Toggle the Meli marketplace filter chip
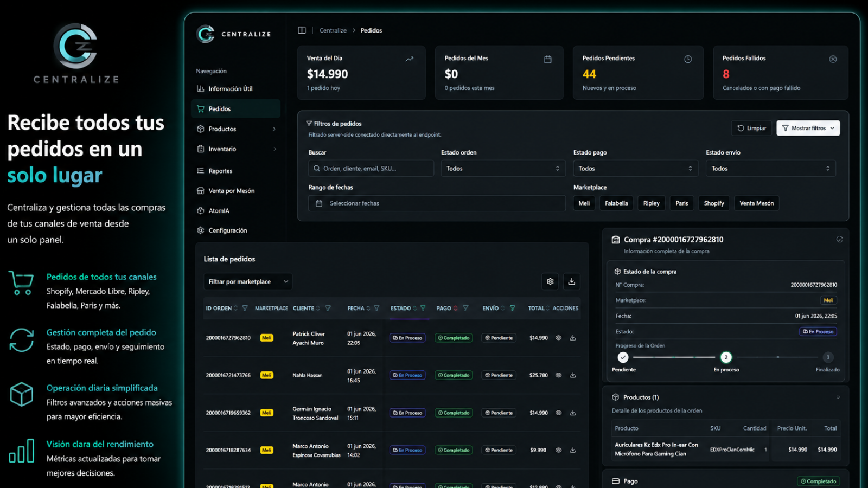Viewport: 868px width, 488px height. (x=584, y=203)
